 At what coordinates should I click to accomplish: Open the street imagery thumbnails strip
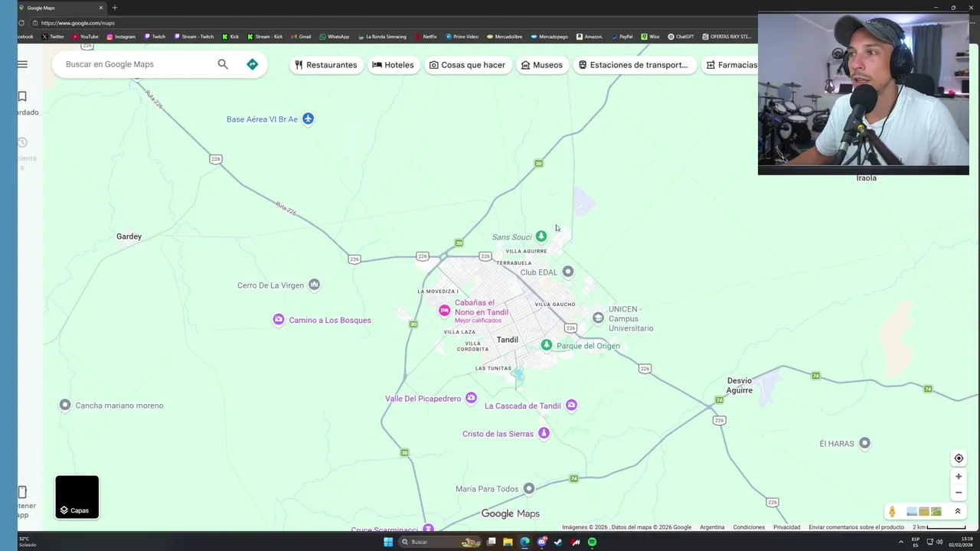click(924, 511)
